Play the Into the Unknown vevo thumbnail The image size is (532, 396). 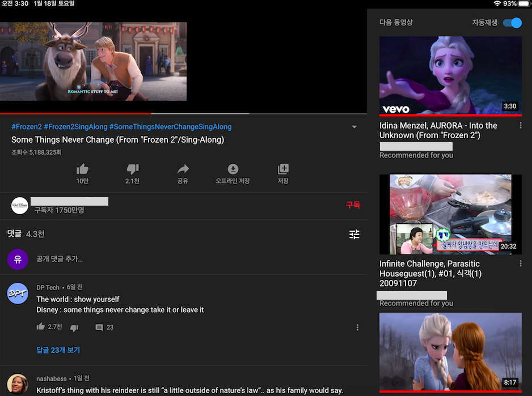pyautogui.click(x=450, y=76)
